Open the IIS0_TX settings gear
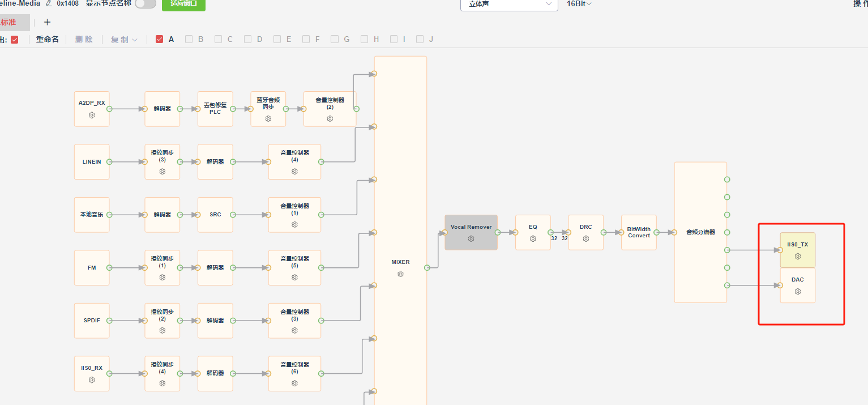This screenshot has height=405, width=868. (798, 256)
